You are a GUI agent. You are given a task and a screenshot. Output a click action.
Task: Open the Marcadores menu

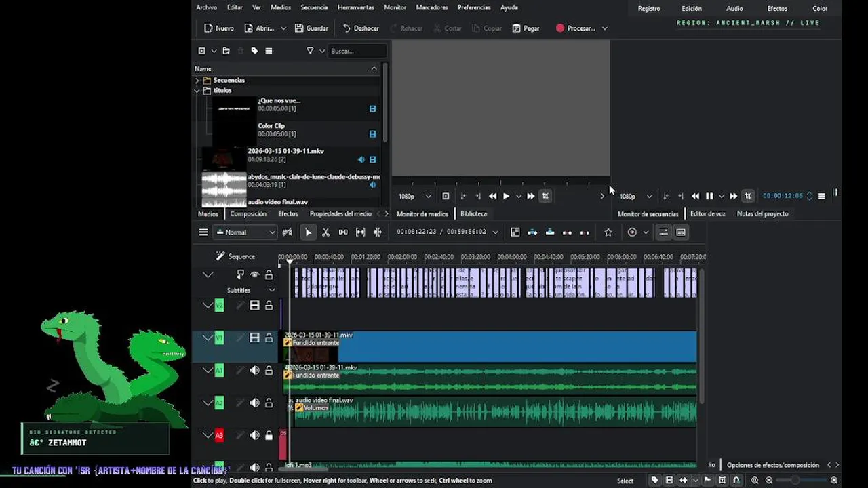432,7
